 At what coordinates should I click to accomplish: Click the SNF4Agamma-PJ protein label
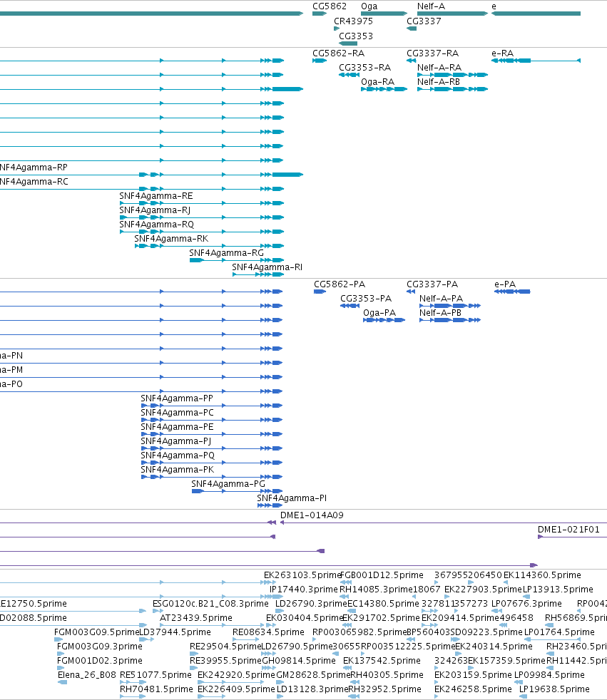point(176,441)
